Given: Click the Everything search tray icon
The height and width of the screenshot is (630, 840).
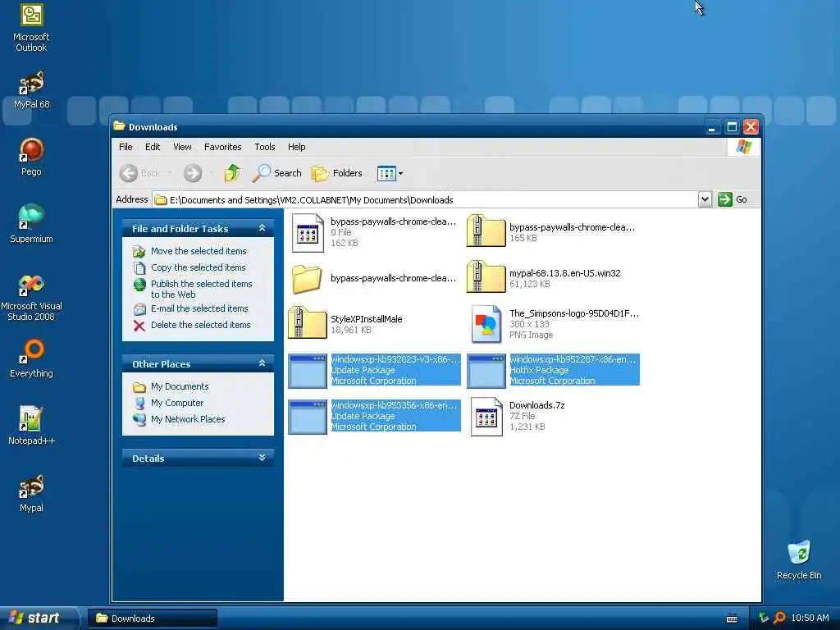Looking at the screenshot, I should click(779, 618).
